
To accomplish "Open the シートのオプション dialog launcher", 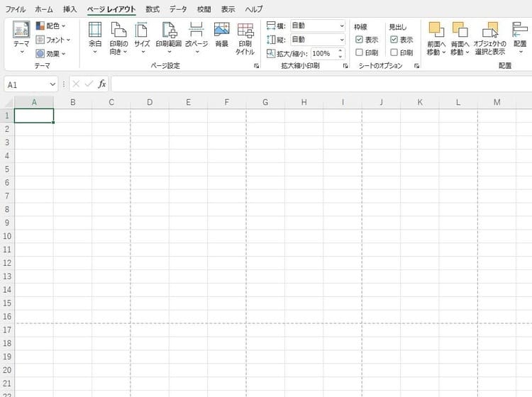I will point(416,66).
